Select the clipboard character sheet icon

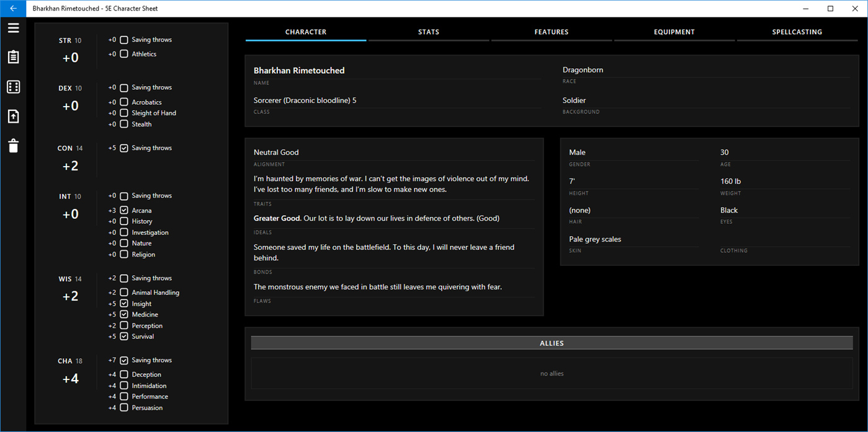point(13,57)
